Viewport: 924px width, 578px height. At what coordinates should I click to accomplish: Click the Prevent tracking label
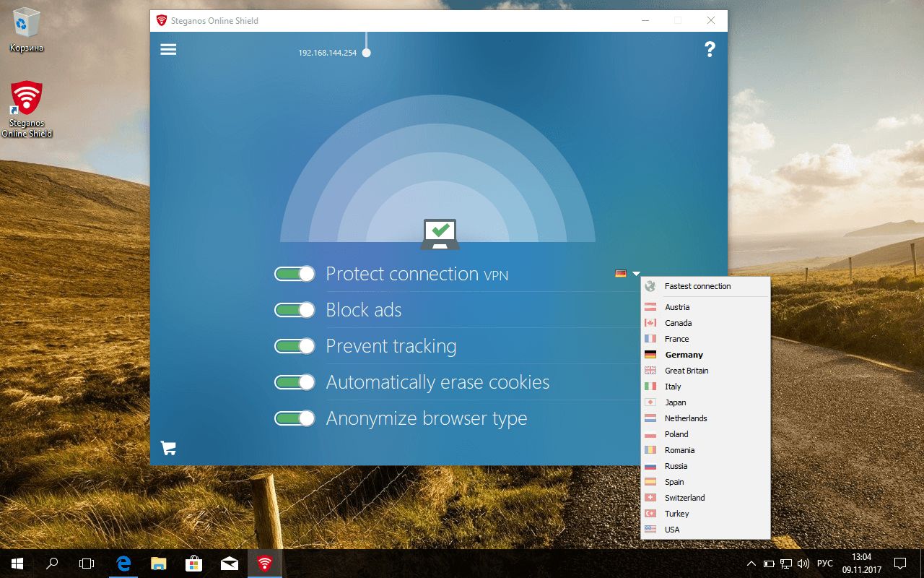click(x=391, y=346)
